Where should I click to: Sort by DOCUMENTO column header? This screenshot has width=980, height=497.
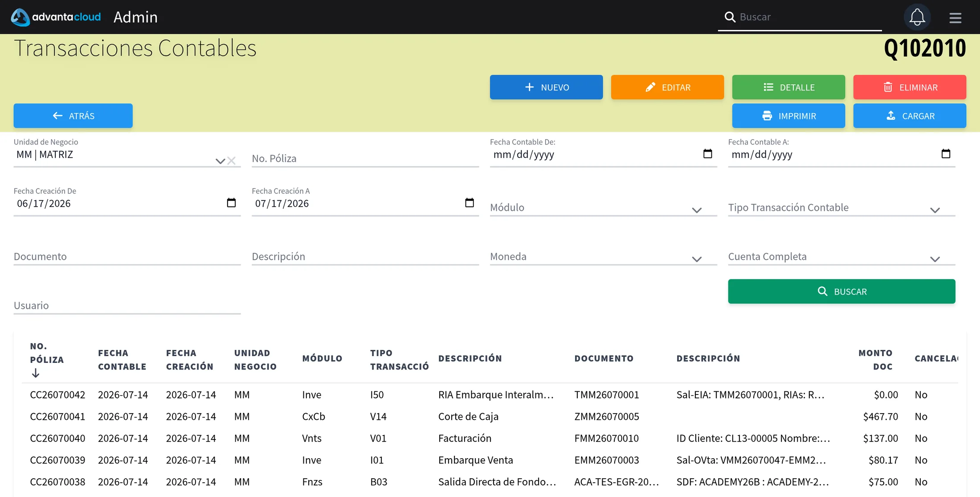click(604, 358)
